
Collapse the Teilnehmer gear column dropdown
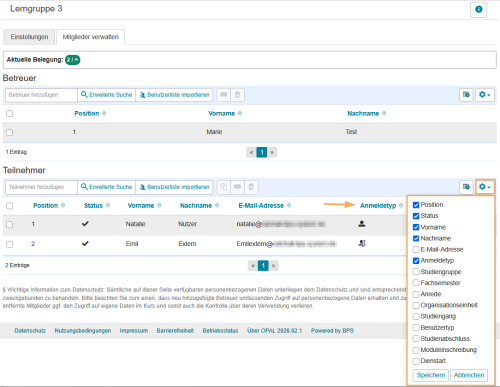tap(485, 187)
